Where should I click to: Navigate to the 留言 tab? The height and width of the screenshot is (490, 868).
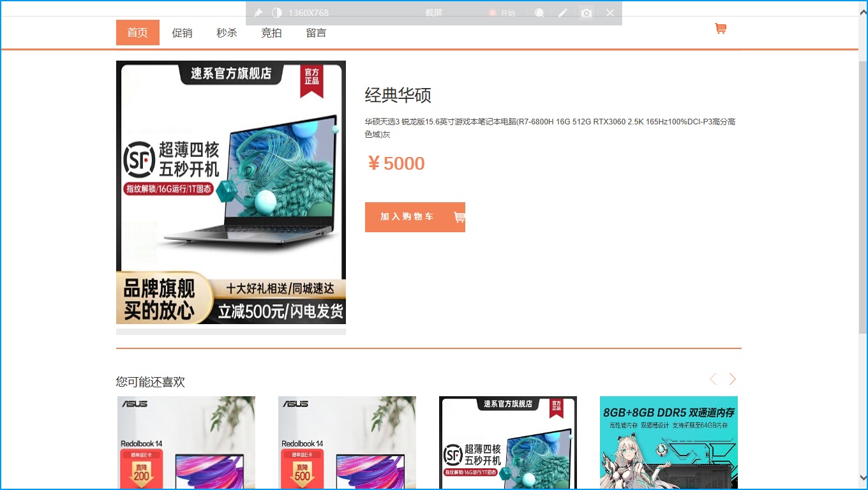tap(316, 33)
